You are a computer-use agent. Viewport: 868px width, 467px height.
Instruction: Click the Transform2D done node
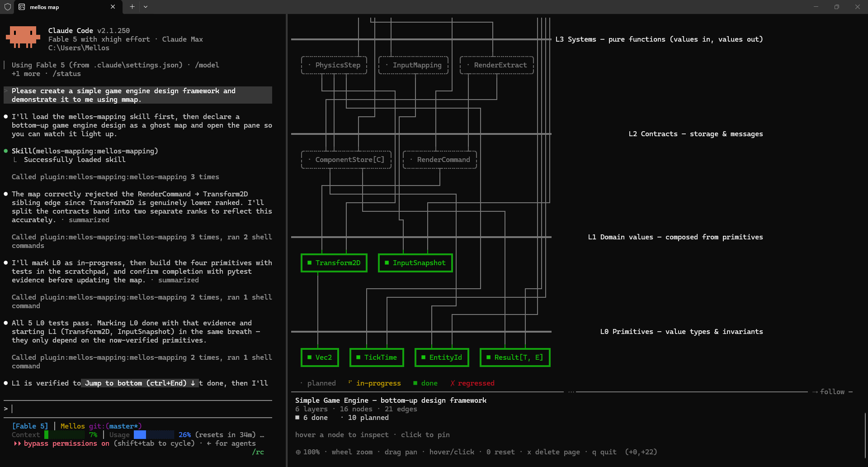pos(334,263)
